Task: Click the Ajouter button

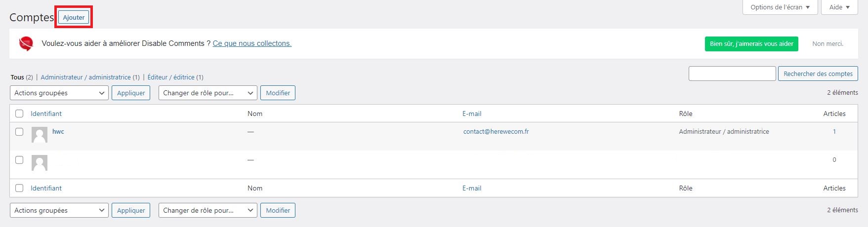Action: pyautogui.click(x=74, y=17)
